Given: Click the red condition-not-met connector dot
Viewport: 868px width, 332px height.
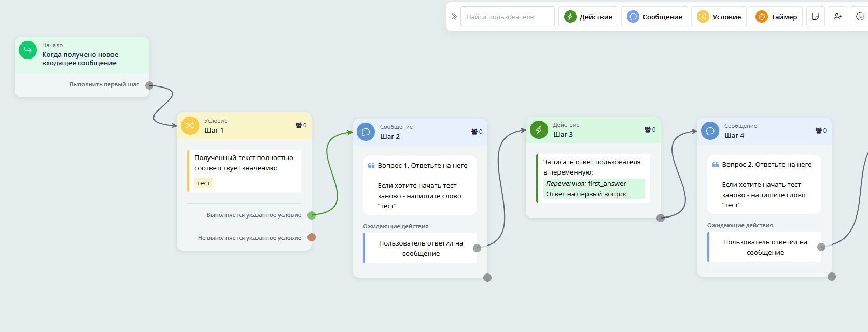Looking at the screenshot, I should pos(312,237).
